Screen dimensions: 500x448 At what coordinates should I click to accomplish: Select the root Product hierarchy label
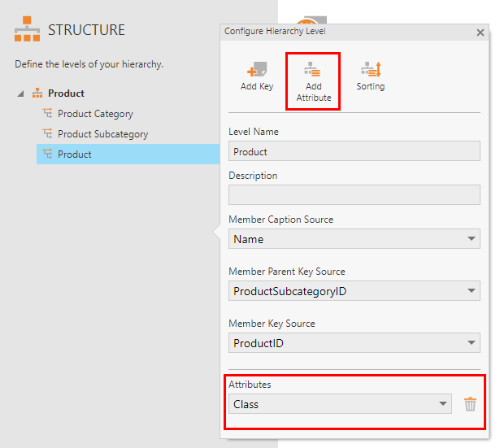(66, 94)
